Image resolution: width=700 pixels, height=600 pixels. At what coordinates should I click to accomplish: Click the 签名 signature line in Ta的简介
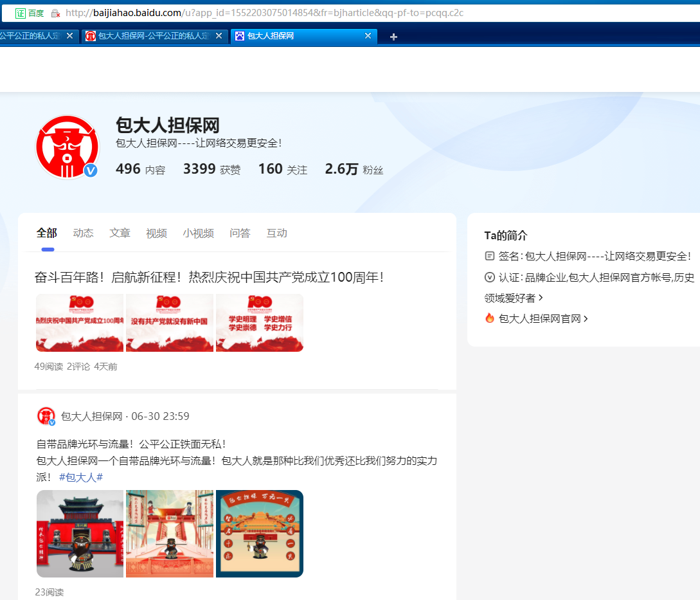tap(588, 256)
